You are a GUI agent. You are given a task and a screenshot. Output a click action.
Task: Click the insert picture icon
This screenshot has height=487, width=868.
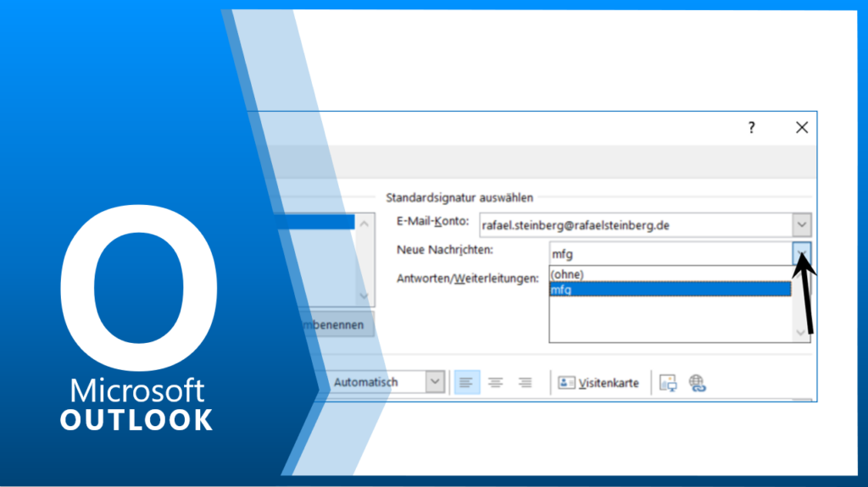coord(668,383)
